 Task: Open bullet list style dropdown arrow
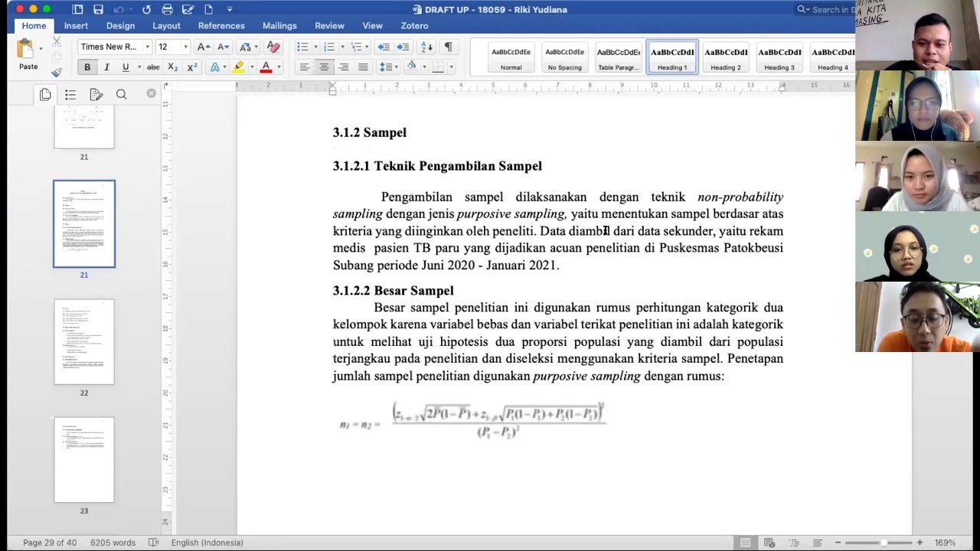[315, 47]
